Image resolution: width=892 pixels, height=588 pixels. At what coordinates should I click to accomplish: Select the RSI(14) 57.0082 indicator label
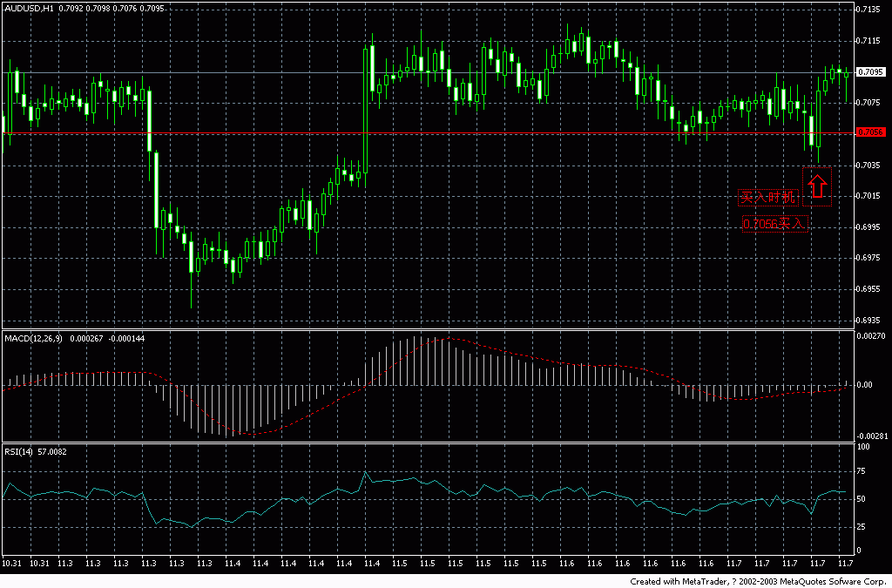click(35, 452)
